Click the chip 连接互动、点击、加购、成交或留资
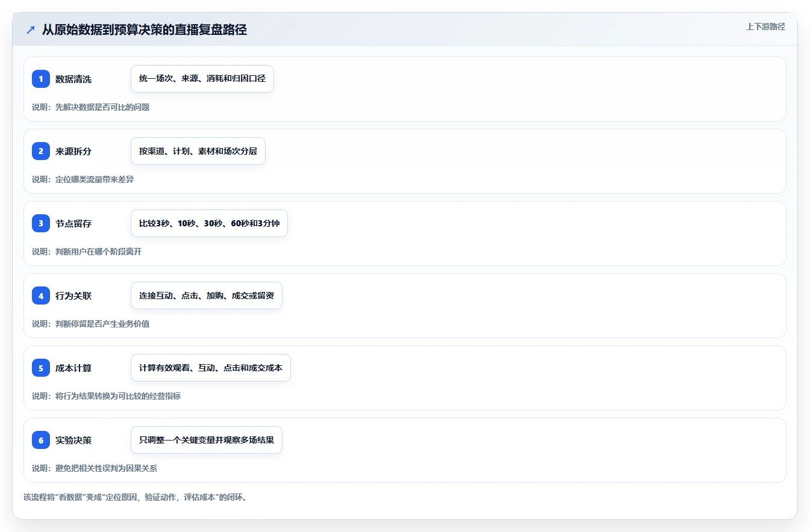 click(207, 295)
